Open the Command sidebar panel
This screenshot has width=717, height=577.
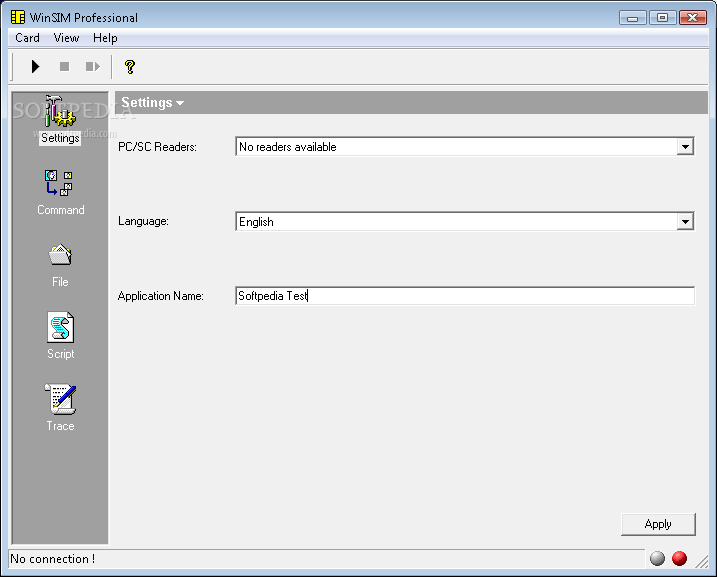[x=60, y=192]
